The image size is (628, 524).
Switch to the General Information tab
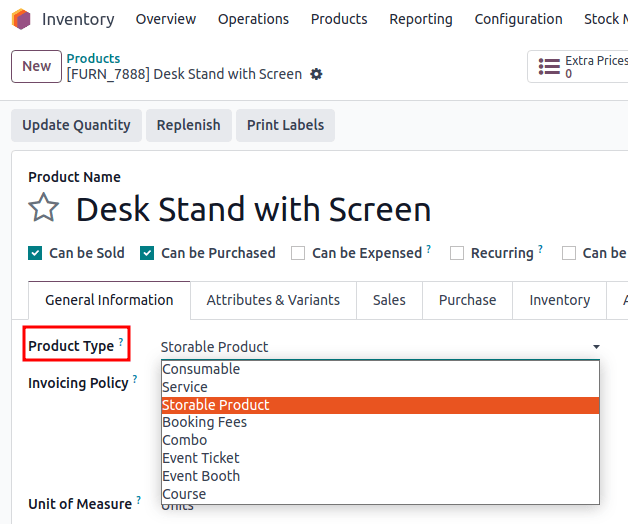(x=109, y=300)
